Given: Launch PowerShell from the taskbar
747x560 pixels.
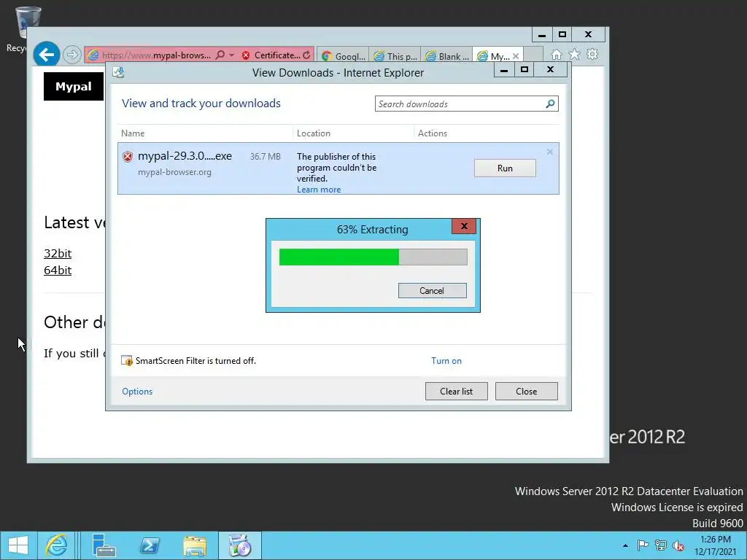Looking at the screenshot, I should (x=149, y=545).
